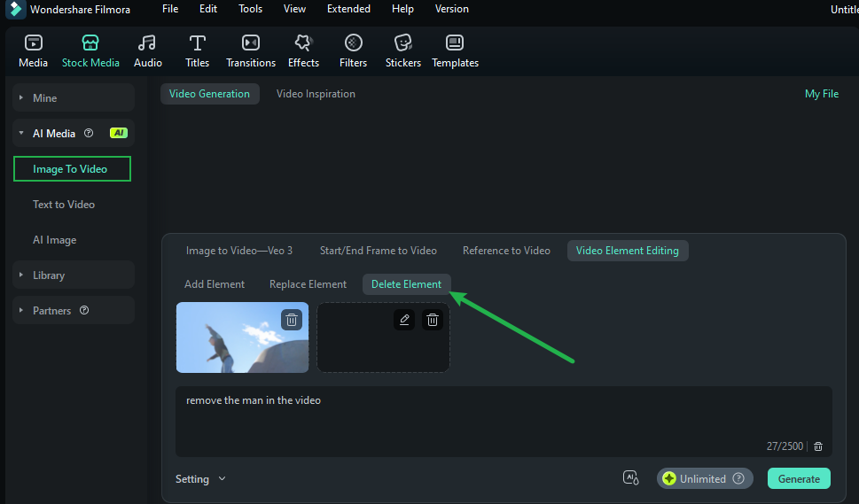Click the uploaded video thumbnail of jumping man
This screenshot has width=859, height=504.
point(242,337)
